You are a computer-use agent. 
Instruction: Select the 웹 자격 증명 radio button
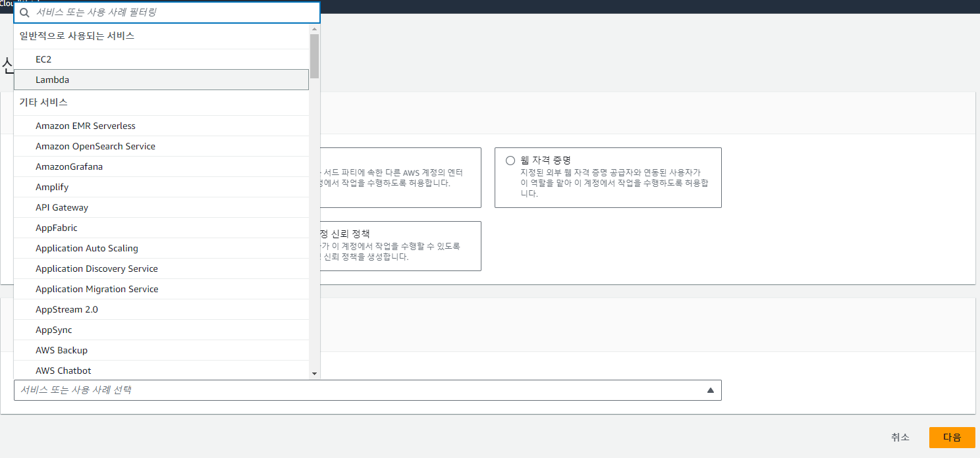tap(510, 161)
